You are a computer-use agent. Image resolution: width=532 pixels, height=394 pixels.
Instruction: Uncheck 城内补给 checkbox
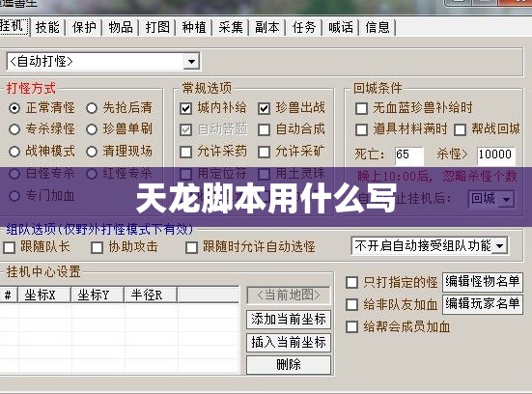click(x=185, y=108)
